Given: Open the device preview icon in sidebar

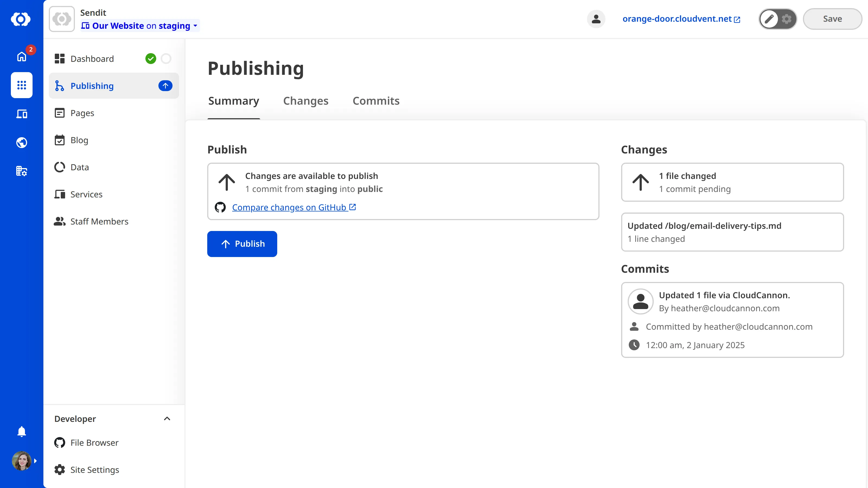Looking at the screenshot, I should click(x=22, y=114).
